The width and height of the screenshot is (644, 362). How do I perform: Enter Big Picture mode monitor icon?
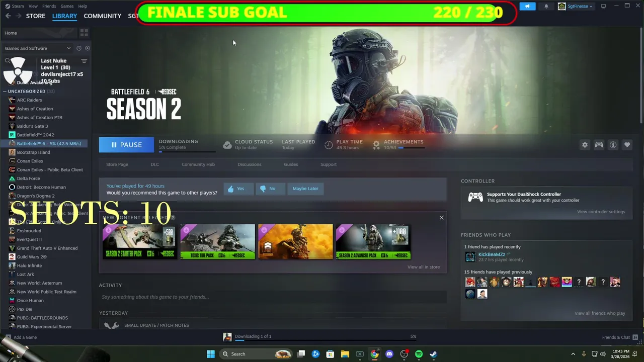point(603,6)
